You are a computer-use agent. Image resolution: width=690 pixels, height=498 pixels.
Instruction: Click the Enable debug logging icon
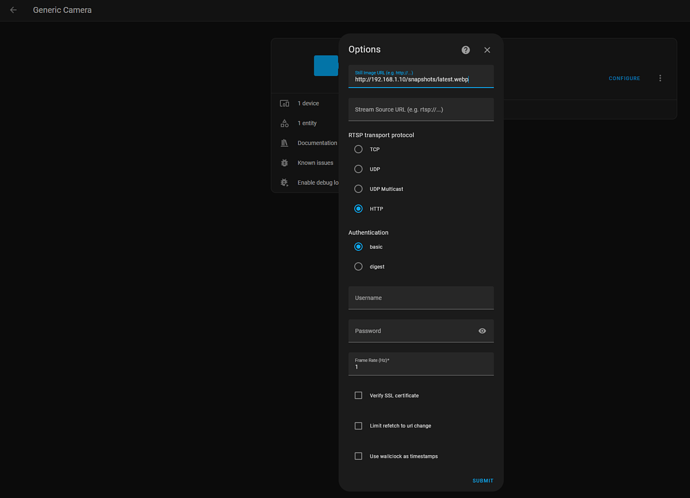click(x=285, y=183)
